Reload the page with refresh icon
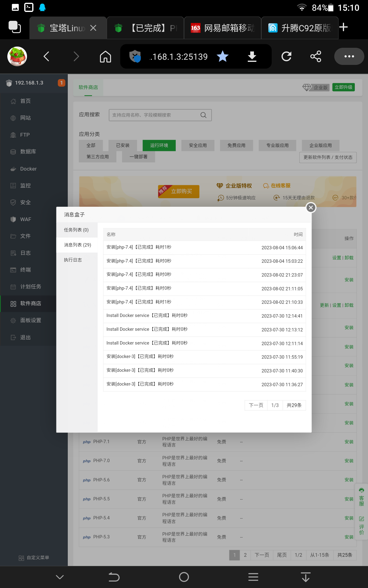368x588 pixels. point(286,56)
